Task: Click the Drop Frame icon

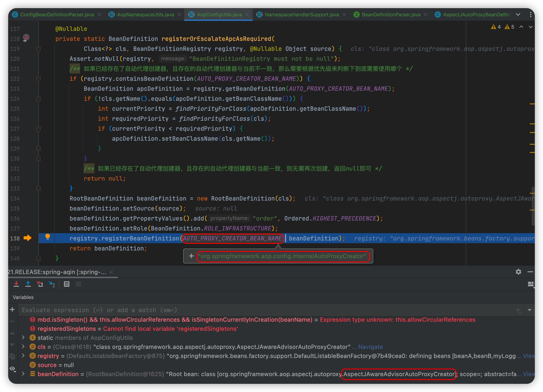Action: point(40,284)
